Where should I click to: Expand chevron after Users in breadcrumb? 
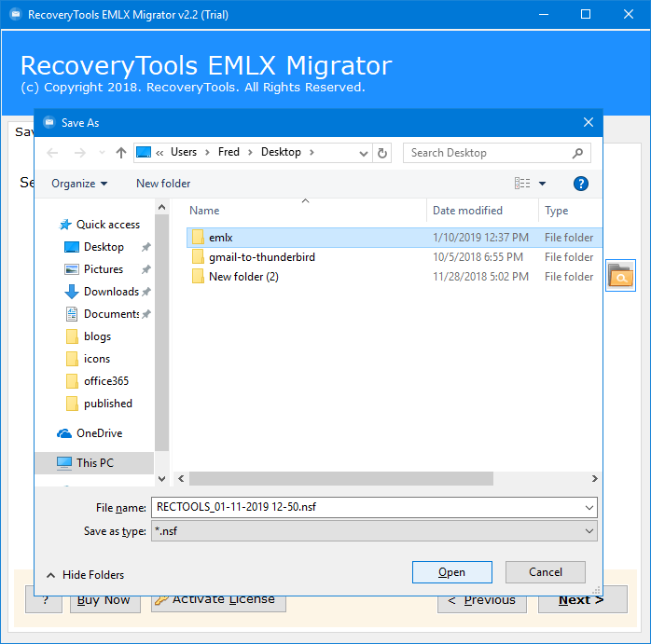coord(207,152)
